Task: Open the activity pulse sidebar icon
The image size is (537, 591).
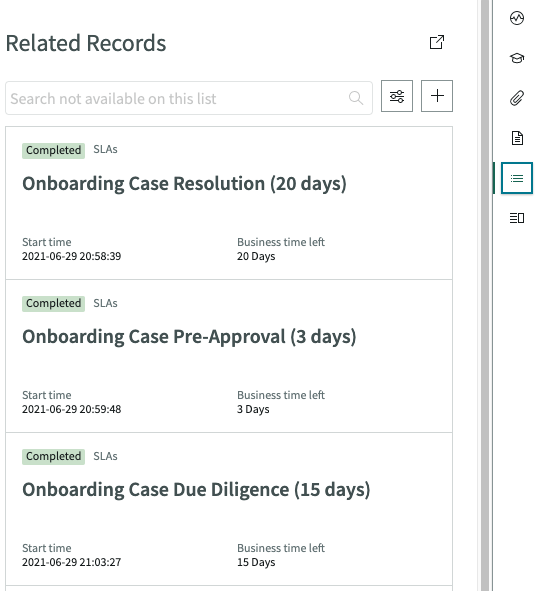Action: [x=517, y=18]
